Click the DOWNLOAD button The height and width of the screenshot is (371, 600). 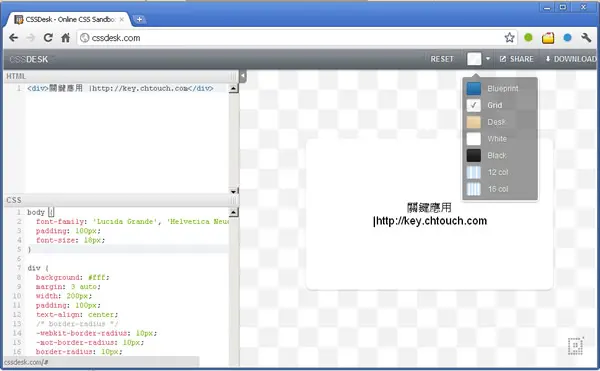571,59
